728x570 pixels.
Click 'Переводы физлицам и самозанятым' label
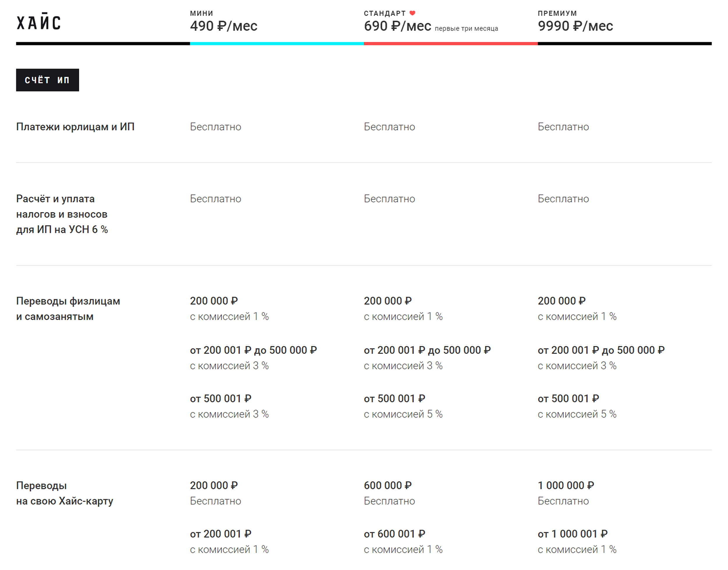68,309
